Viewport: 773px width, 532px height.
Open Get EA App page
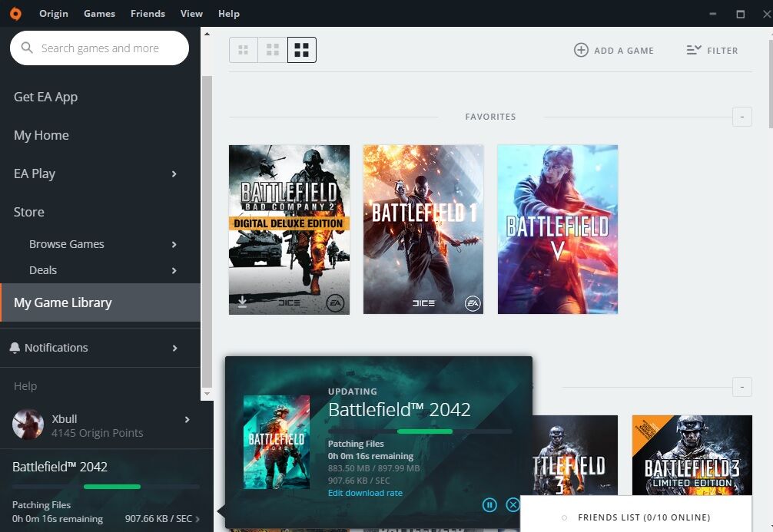(46, 97)
